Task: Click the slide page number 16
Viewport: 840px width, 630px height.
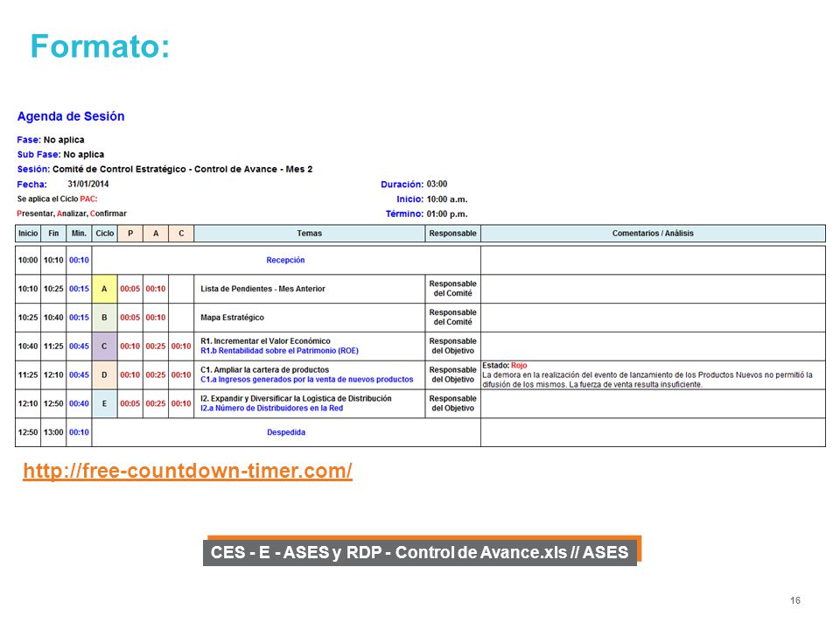Action: pos(795,600)
